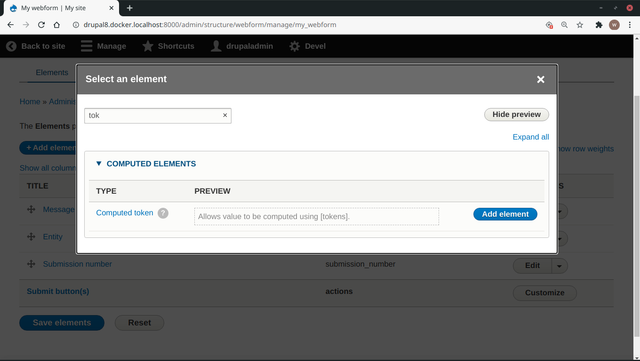Click the site information icon in address bar
Viewport: 640px width, 361px height.
[76, 25]
